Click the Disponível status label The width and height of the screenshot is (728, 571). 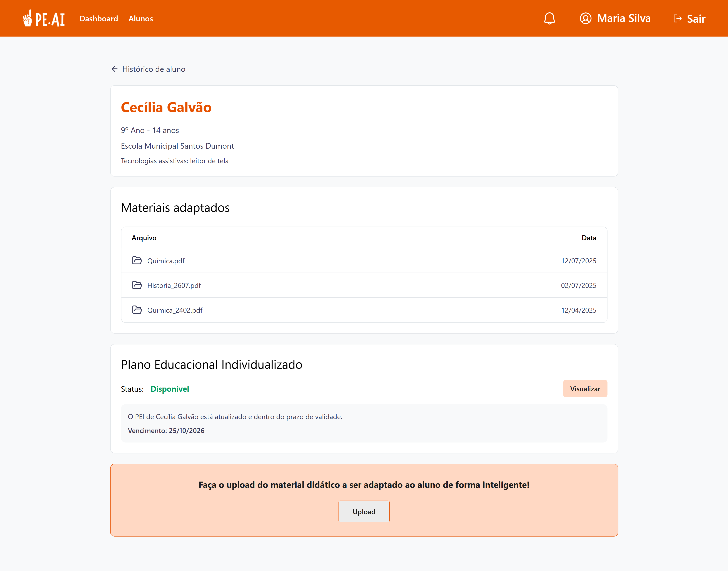coord(170,389)
